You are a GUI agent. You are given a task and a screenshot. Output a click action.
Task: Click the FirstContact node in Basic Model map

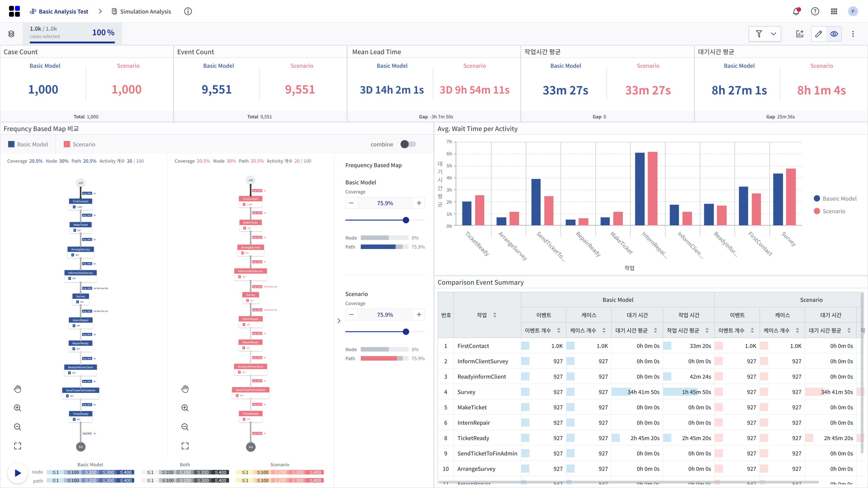(x=80, y=204)
